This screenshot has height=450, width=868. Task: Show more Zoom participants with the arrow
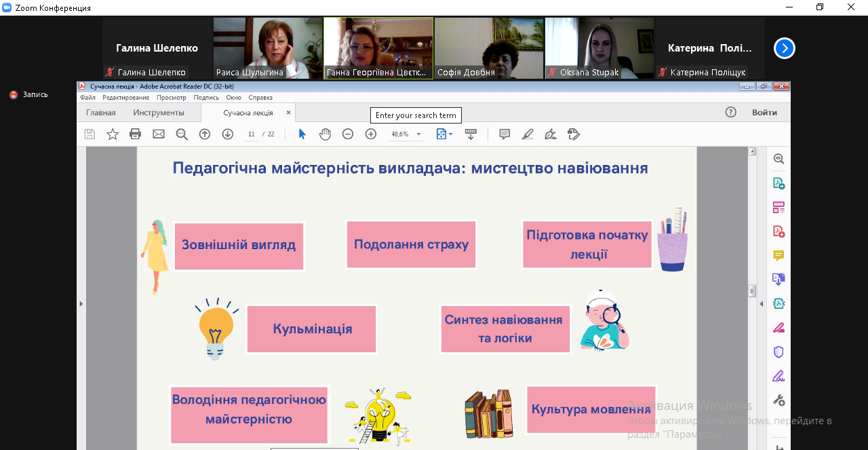pyautogui.click(x=785, y=48)
